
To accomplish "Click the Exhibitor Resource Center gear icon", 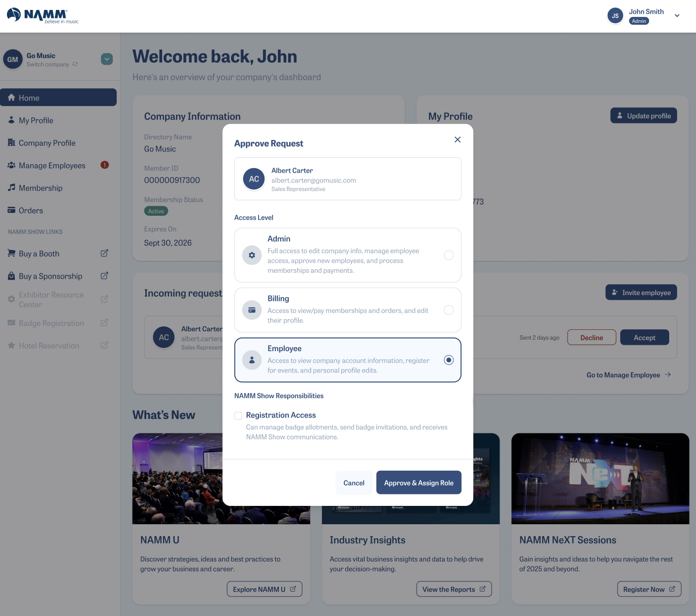I will pyautogui.click(x=11, y=299).
